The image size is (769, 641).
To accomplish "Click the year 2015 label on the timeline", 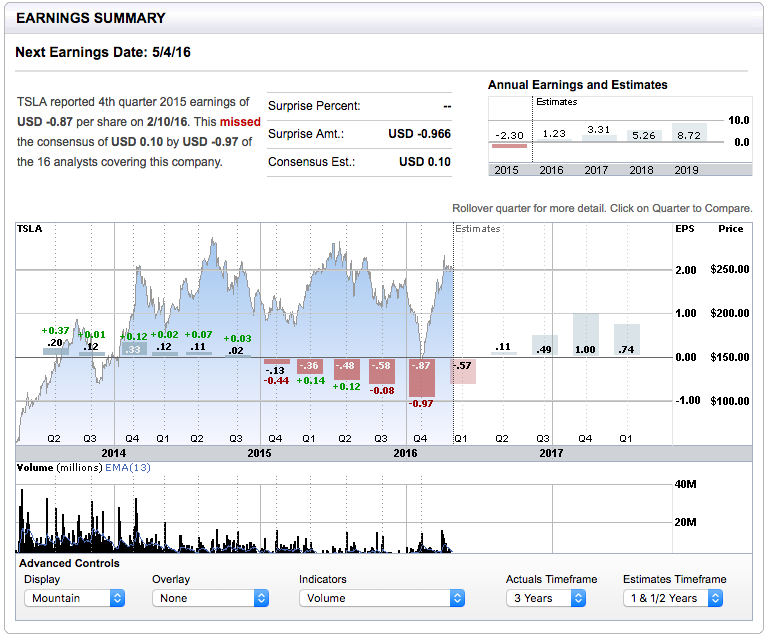I will [x=259, y=453].
